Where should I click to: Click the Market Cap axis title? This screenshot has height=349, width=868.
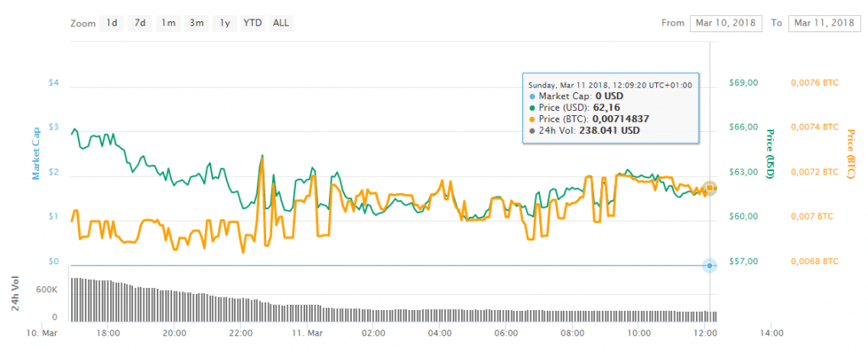[x=36, y=154]
